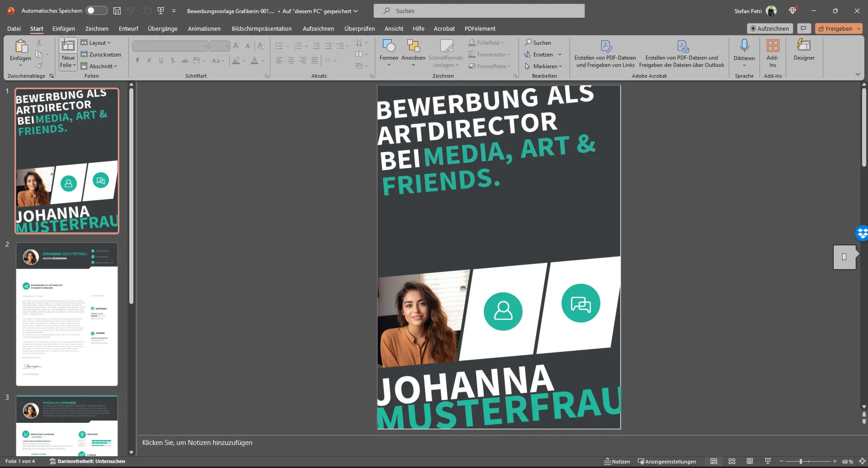The image size is (868, 468).
Task: Click the Microsoft premium diamond icon
Action: tap(793, 11)
